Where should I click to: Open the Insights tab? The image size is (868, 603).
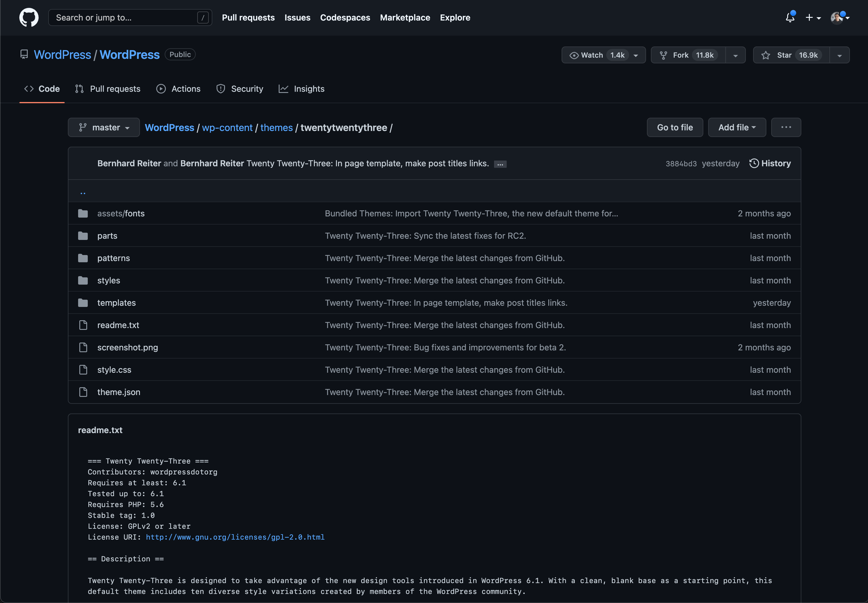tap(302, 89)
